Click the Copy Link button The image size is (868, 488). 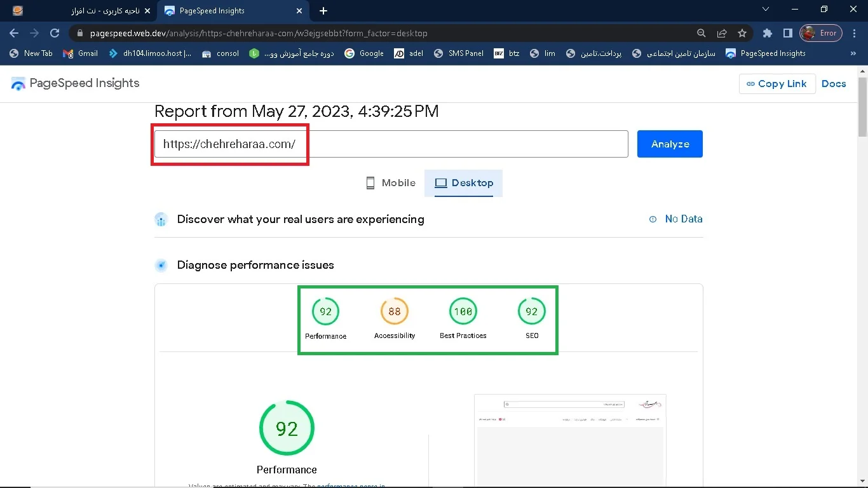(x=777, y=84)
